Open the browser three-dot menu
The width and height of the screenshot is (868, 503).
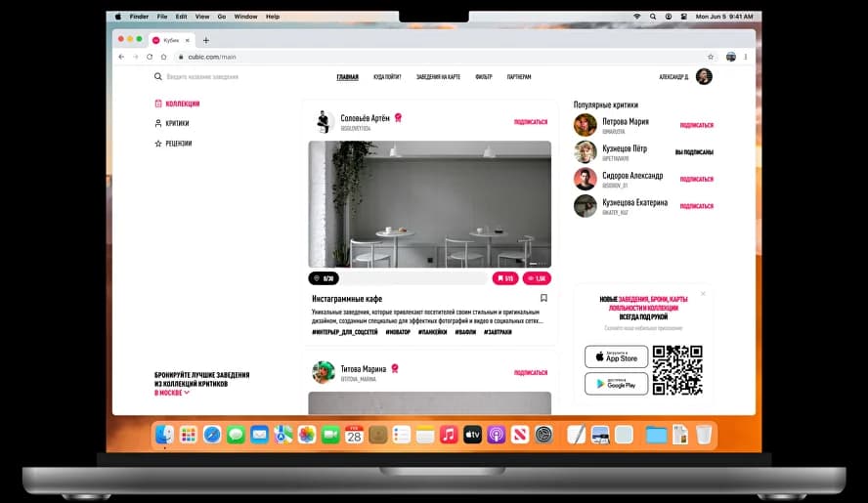pos(746,57)
